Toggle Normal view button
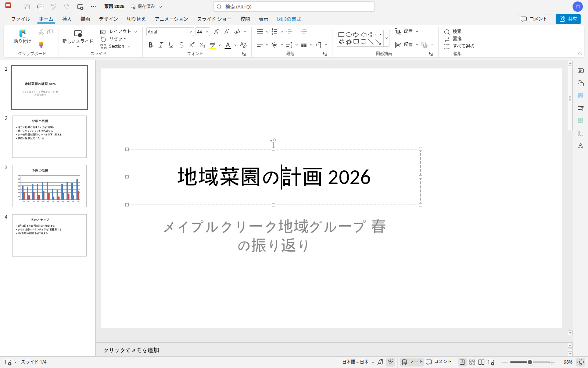This screenshot has width=588, height=368. (x=462, y=362)
